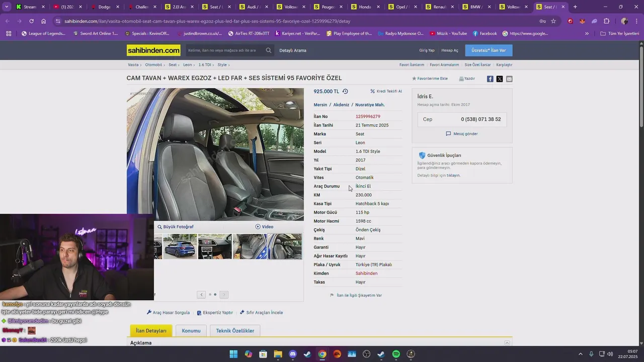
Task: Switch to Teknik Özellikler tab
Action: tap(235, 331)
